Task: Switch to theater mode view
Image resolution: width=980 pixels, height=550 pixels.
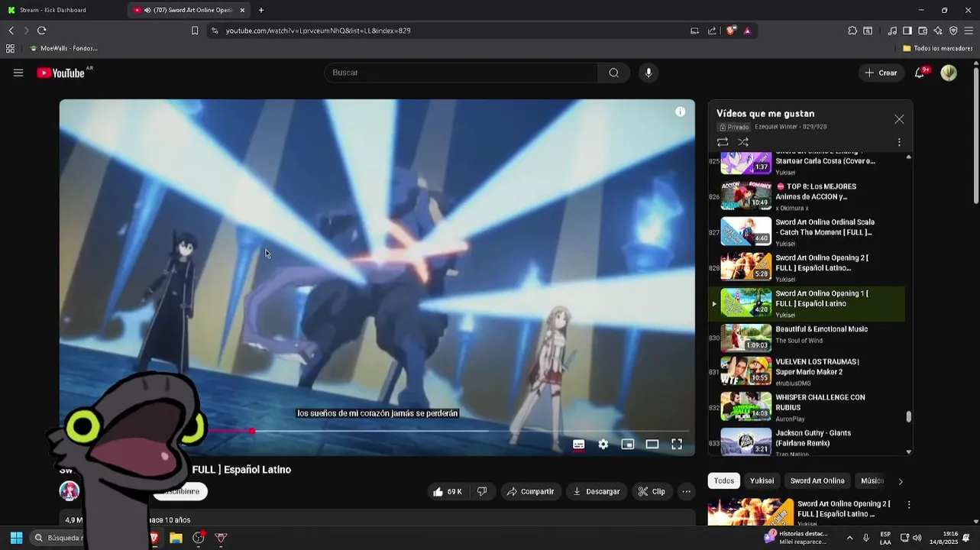Action: tap(652, 444)
